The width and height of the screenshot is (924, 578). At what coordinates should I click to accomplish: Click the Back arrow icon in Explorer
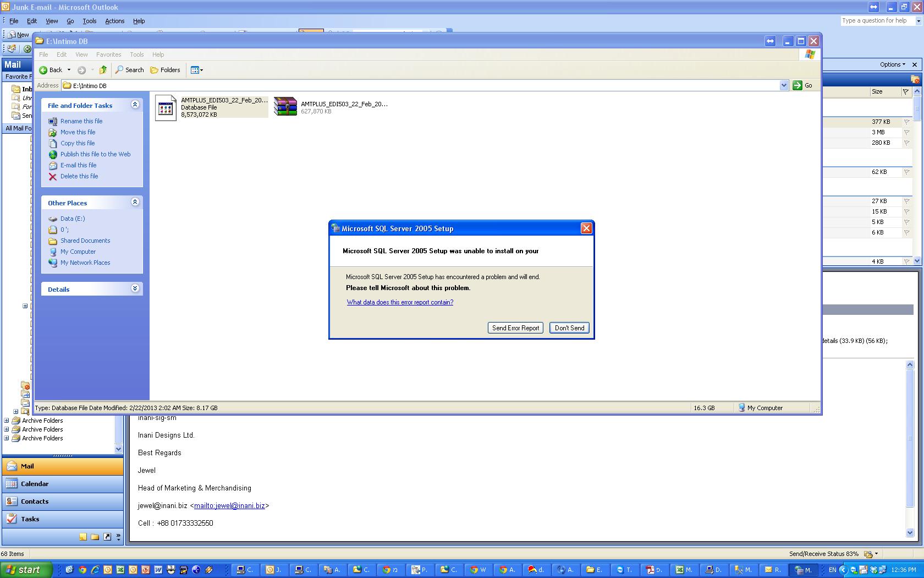click(43, 70)
